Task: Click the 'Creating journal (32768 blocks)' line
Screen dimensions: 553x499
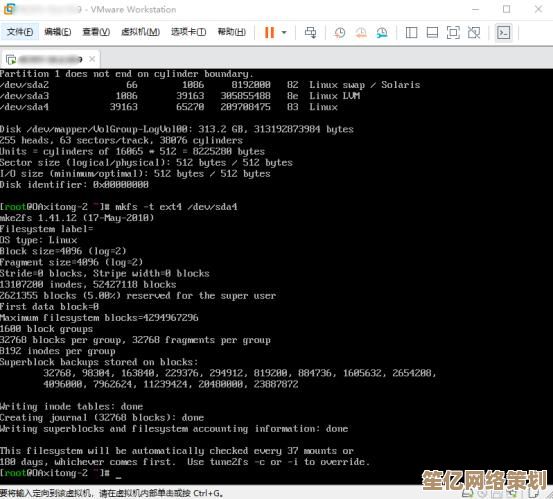Action: coord(102,418)
